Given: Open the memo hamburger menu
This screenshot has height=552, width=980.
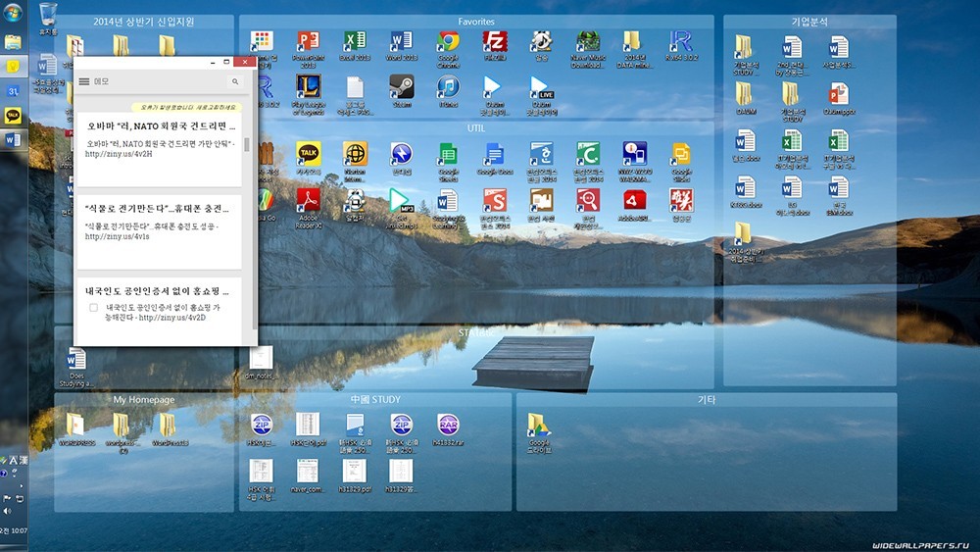Looking at the screenshot, I should pos(83,81).
